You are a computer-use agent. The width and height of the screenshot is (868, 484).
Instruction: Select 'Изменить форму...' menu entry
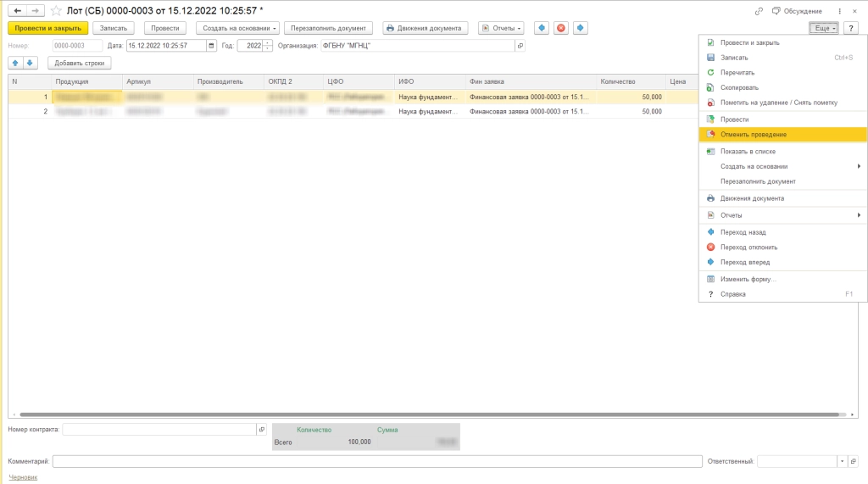click(748, 279)
